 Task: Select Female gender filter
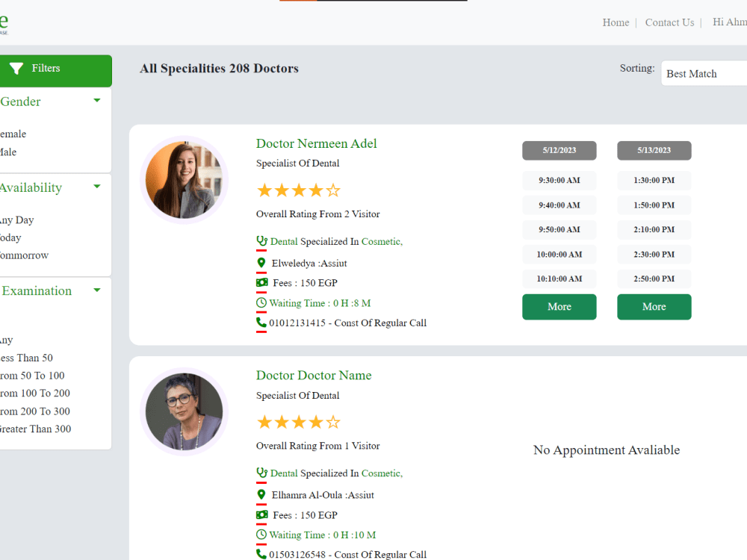pyautogui.click(x=13, y=134)
